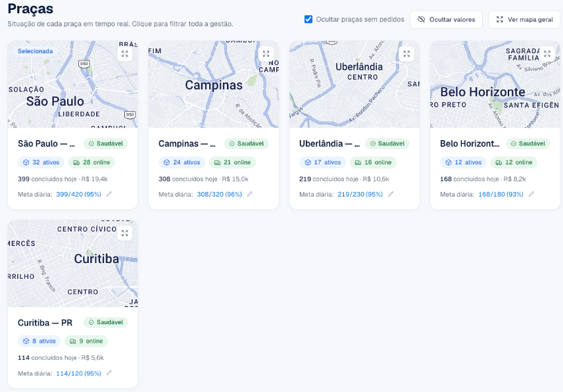Click the Belo Horizonte map preview

(x=495, y=84)
